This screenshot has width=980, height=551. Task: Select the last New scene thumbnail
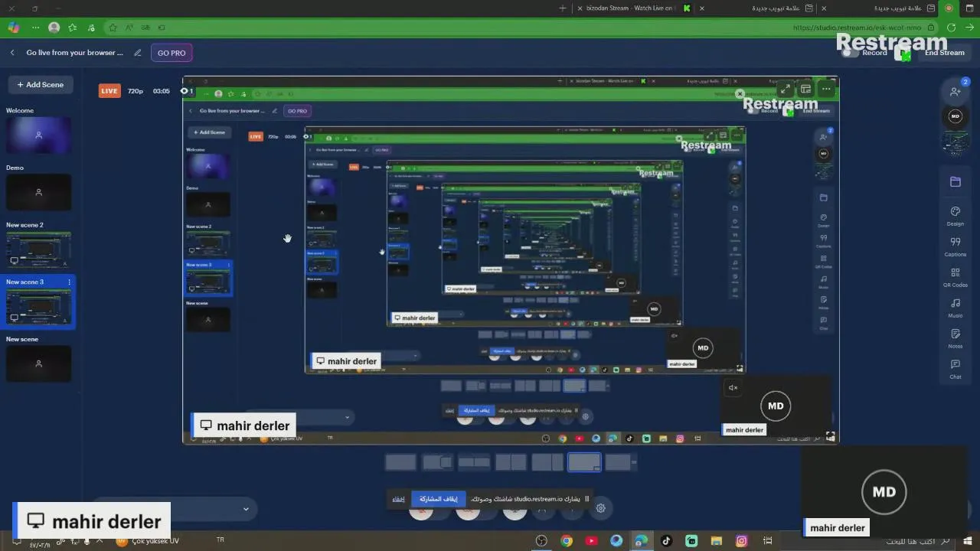[39, 364]
